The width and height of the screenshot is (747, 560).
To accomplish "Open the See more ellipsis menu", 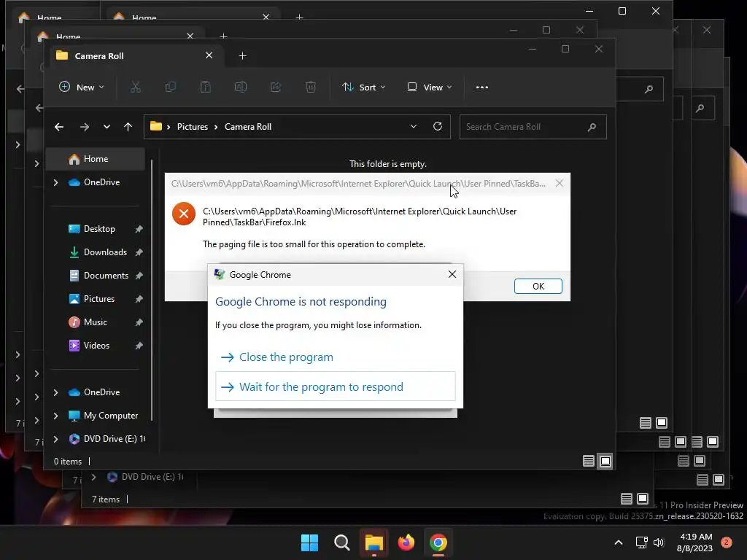I will [481, 87].
